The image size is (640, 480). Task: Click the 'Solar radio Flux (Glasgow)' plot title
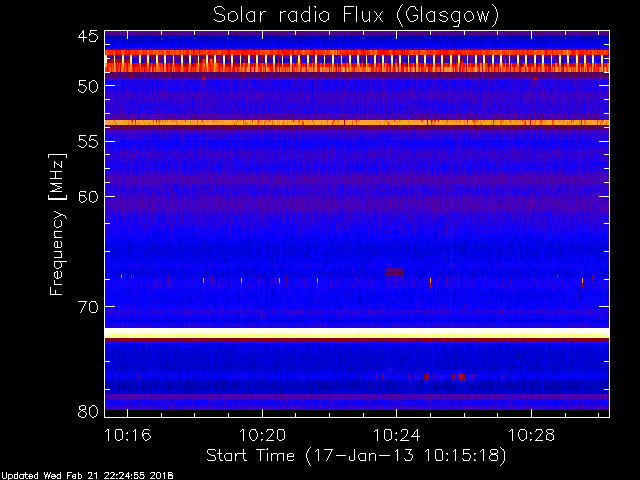pyautogui.click(x=356, y=15)
